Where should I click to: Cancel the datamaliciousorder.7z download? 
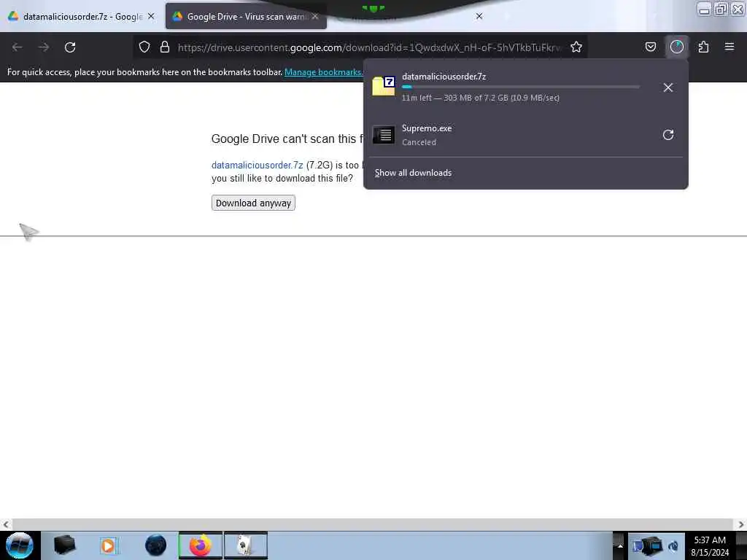668,87
